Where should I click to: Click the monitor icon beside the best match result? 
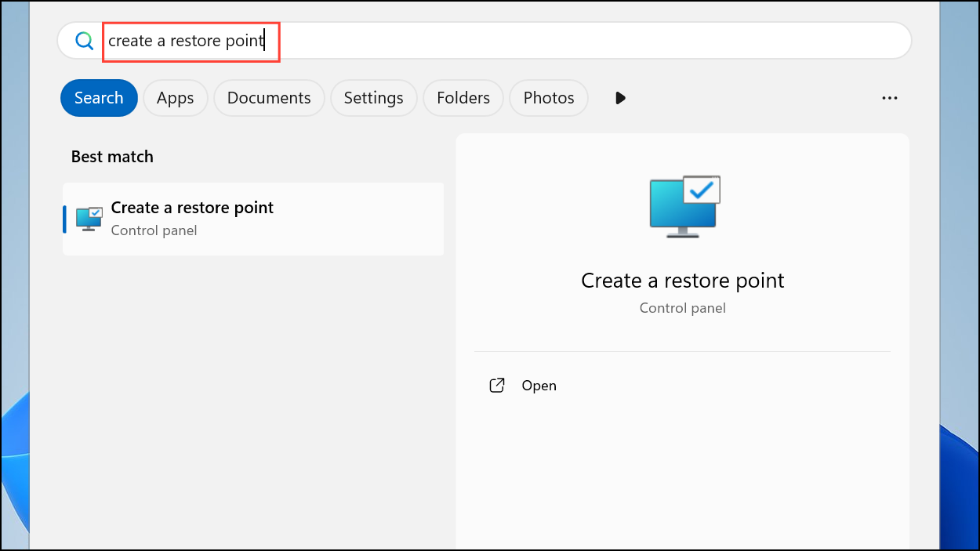point(89,219)
